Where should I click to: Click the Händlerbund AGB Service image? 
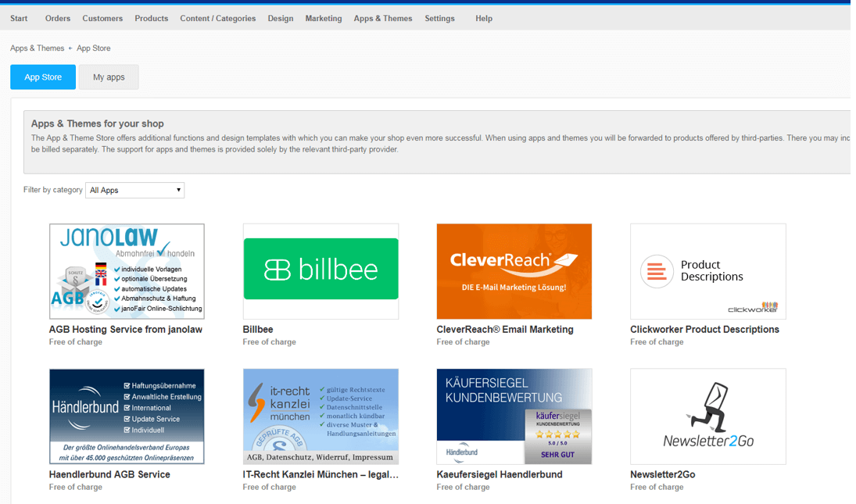pos(127,416)
